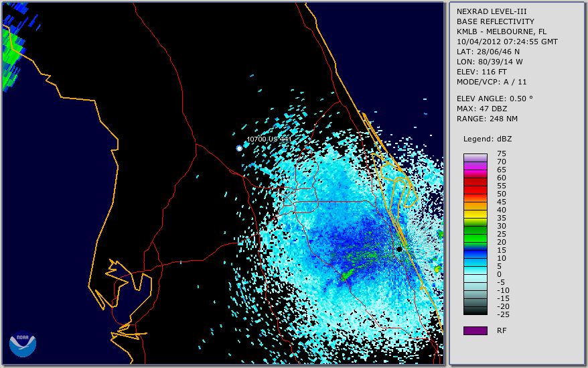The width and height of the screenshot is (588, 368).
Task: Click the NOAA logo on the map
Action: click(x=23, y=344)
